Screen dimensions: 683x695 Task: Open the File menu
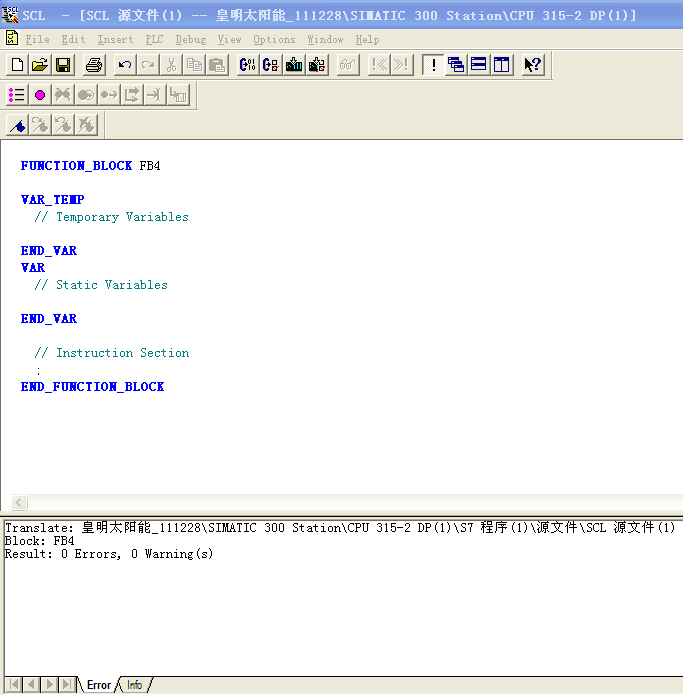point(37,39)
